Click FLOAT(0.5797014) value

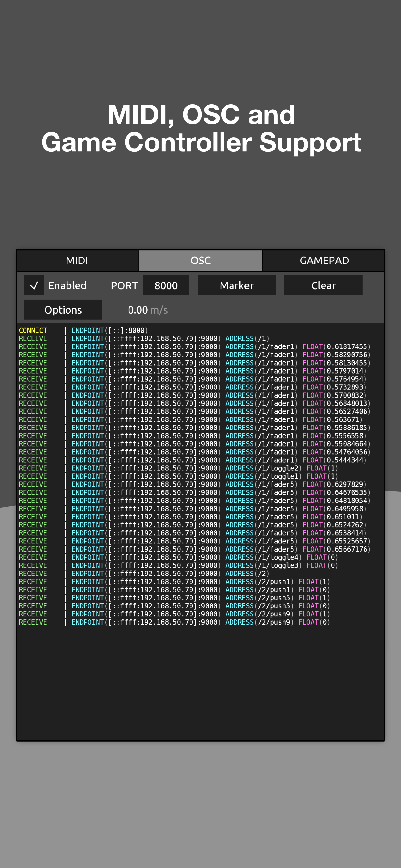334,371
